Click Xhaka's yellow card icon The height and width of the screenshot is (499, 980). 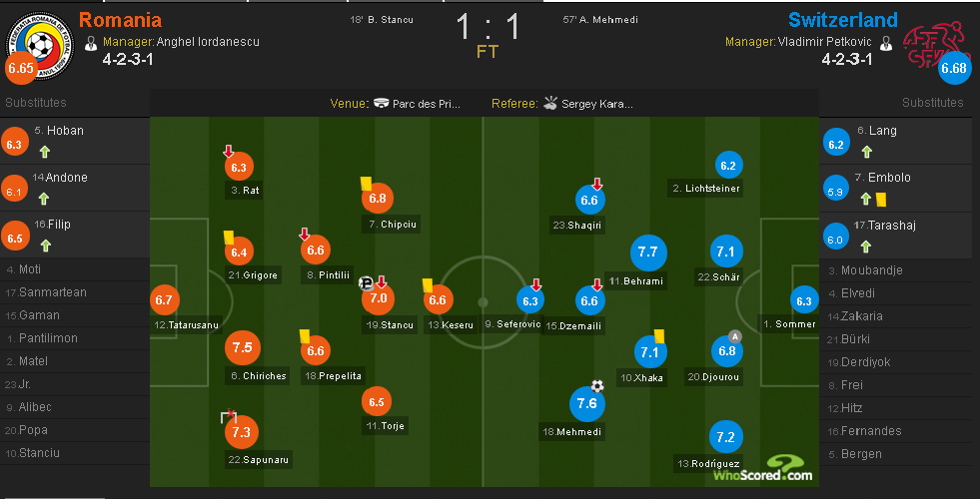tap(659, 336)
